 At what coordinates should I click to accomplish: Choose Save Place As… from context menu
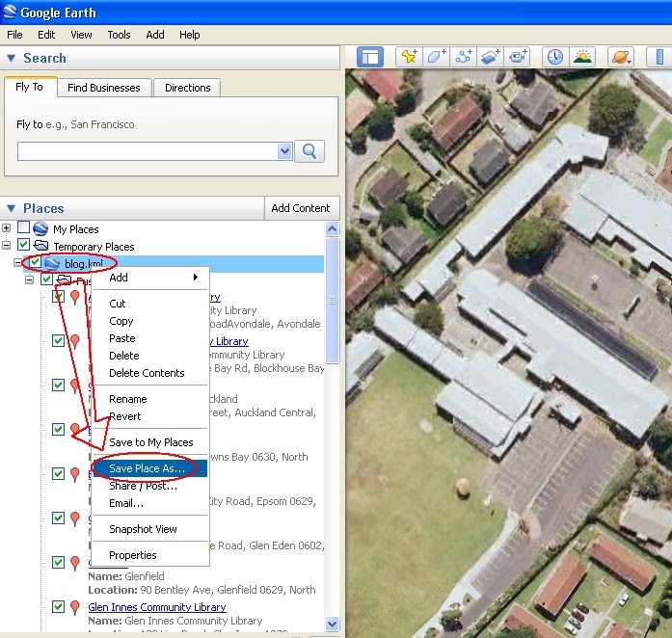click(x=150, y=468)
